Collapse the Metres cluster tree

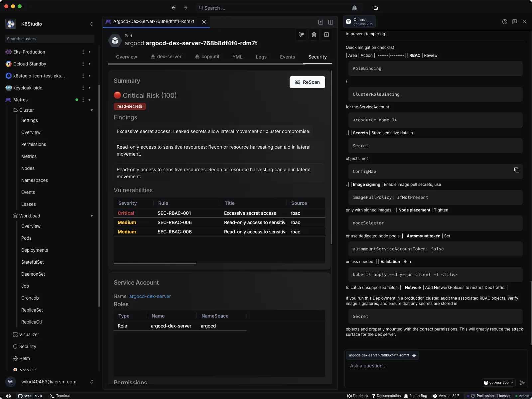coord(90,100)
